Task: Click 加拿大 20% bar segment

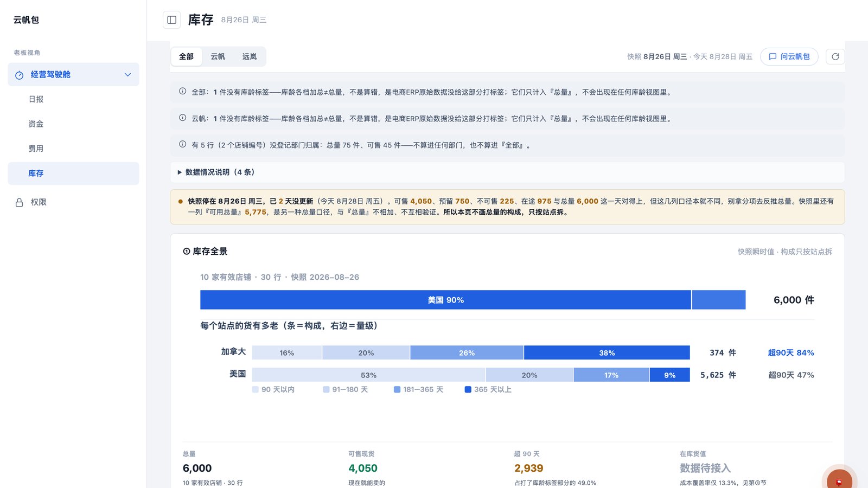Action: (366, 353)
